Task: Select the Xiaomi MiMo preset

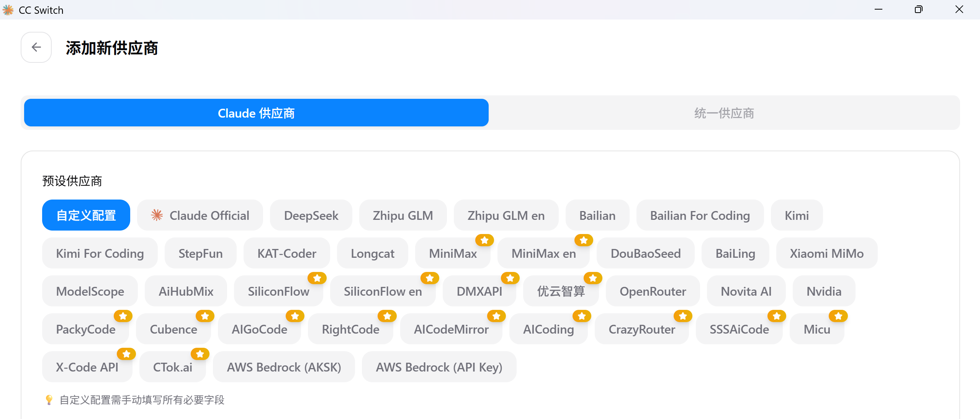Action: point(827,253)
